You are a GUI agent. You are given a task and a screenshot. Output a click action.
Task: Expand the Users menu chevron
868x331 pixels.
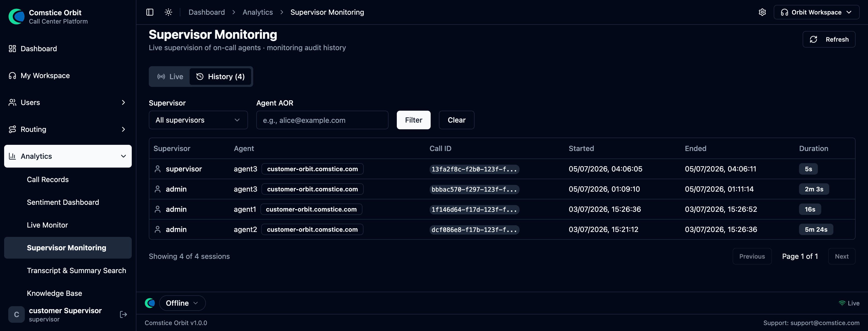pos(123,102)
